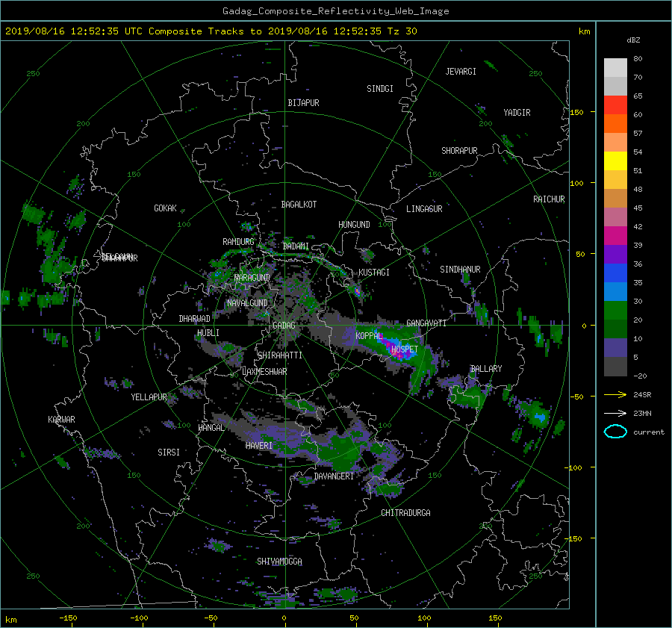
Task: Select the KARWAR city label
Action: tap(61, 420)
